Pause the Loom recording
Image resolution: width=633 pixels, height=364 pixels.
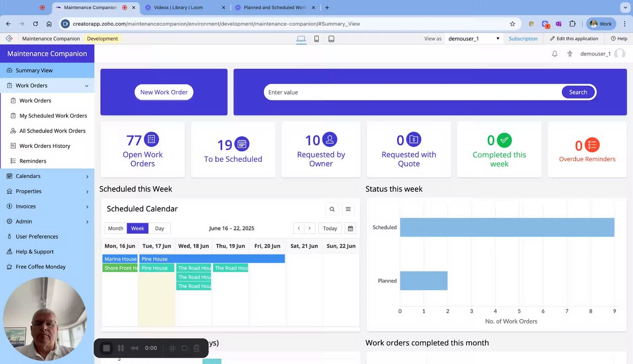(121, 348)
